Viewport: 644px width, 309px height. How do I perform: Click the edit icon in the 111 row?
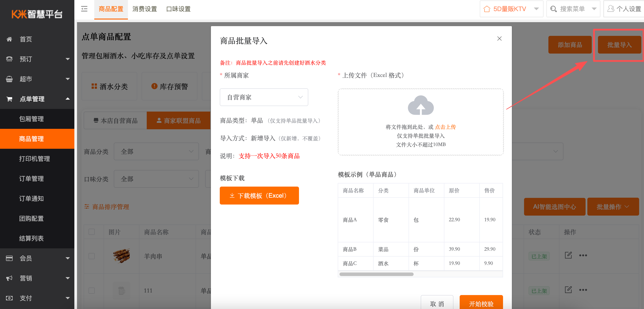click(x=568, y=290)
